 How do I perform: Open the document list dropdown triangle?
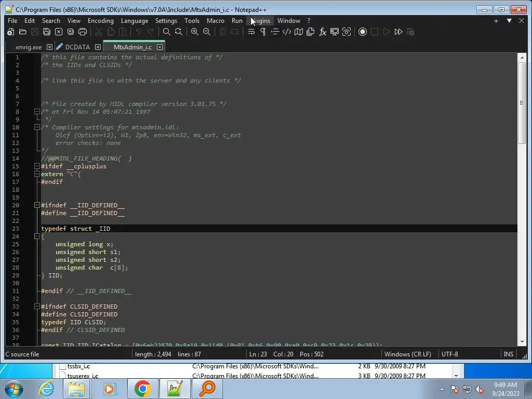[509, 21]
